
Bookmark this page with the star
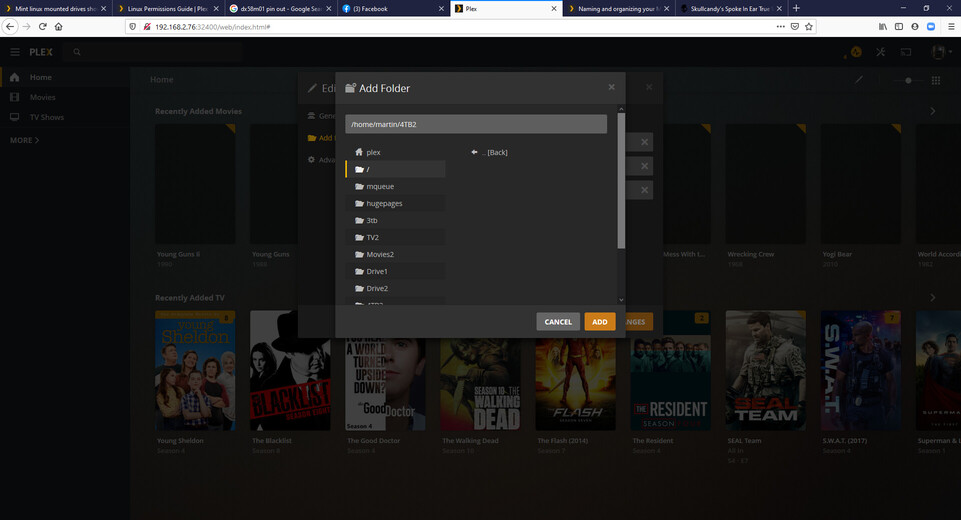click(809, 26)
